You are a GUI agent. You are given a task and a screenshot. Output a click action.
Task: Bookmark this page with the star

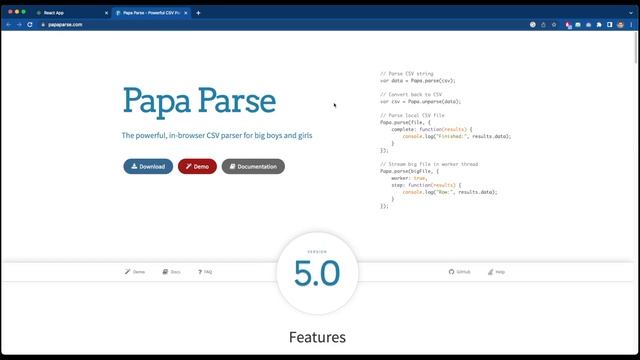coord(554,24)
